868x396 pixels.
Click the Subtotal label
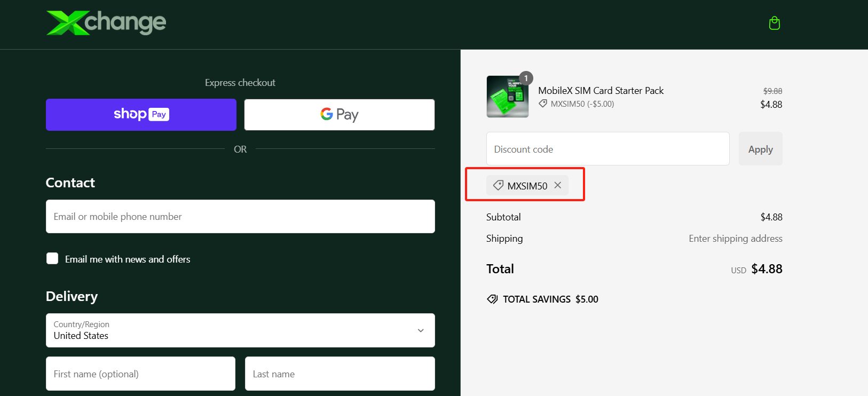[503, 217]
